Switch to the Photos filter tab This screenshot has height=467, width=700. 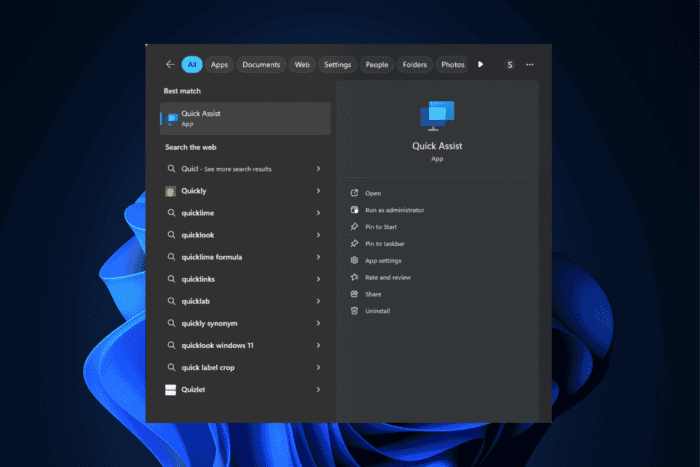(453, 64)
